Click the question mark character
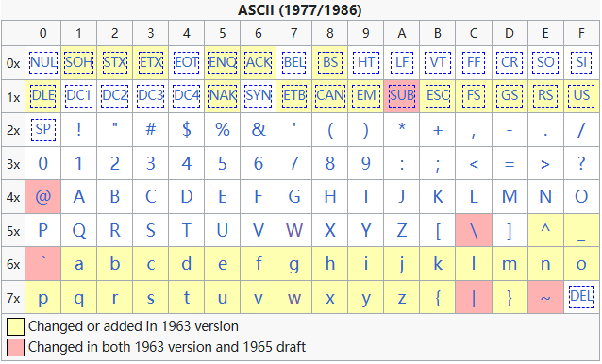This screenshot has height=364, width=602. 581,163
